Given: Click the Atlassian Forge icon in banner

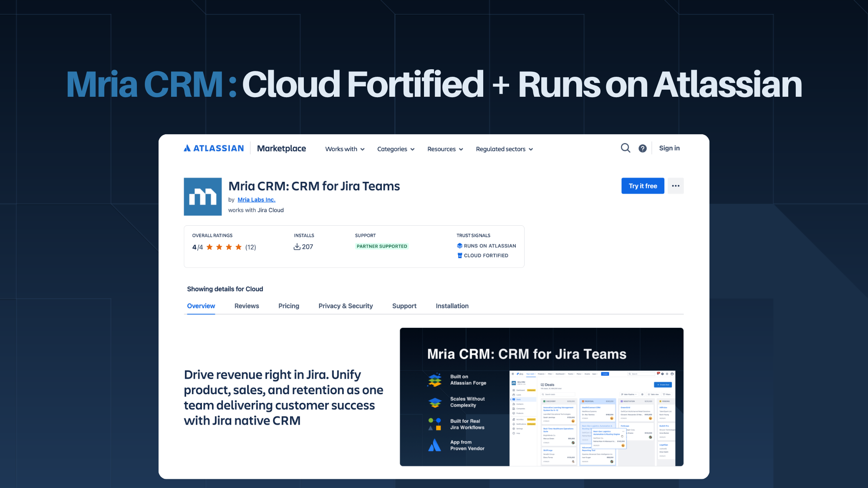Looking at the screenshot, I should [435, 380].
